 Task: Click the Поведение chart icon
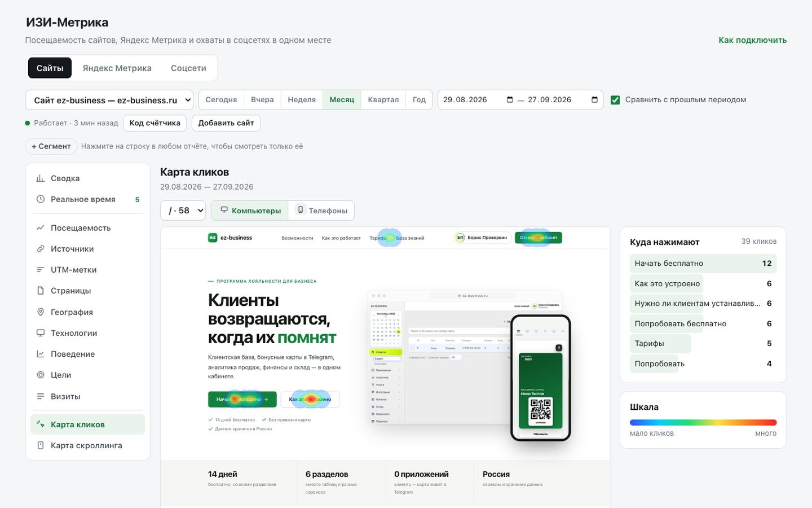click(x=41, y=354)
